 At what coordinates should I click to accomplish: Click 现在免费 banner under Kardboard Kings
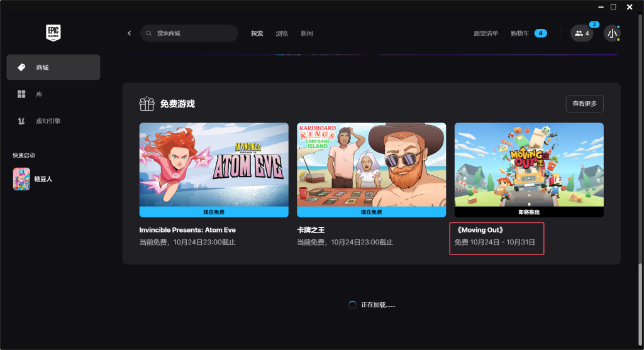tap(371, 212)
